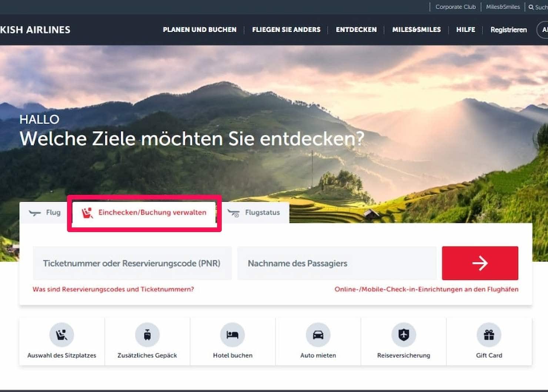This screenshot has width=548, height=392.
Task: Open the Reiseversicherung shield icon
Action: click(404, 335)
